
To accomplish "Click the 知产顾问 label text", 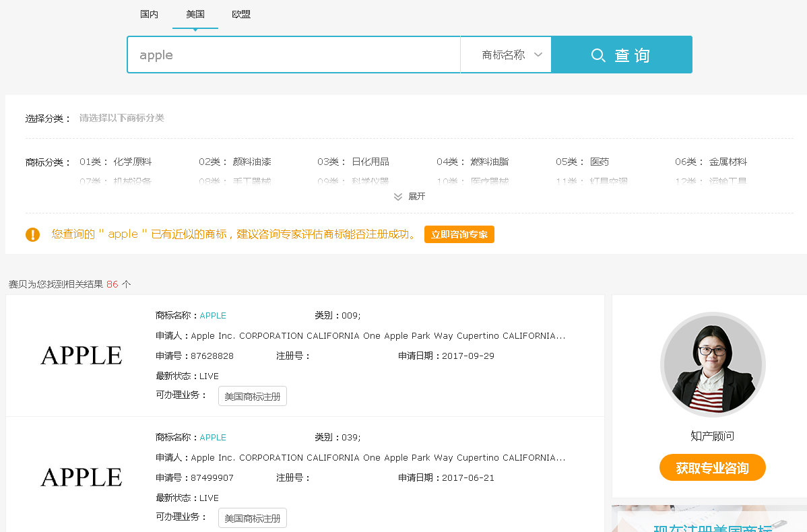I will coord(712,436).
